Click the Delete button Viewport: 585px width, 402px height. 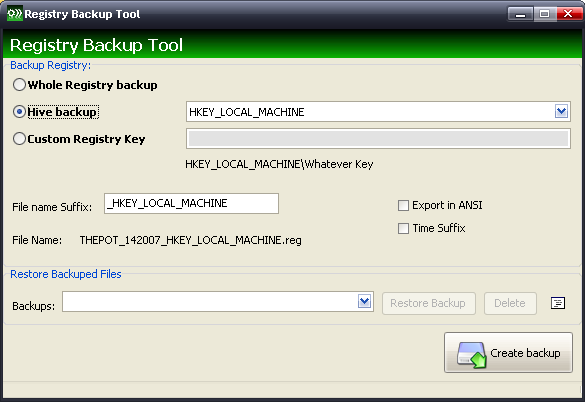tap(510, 303)
